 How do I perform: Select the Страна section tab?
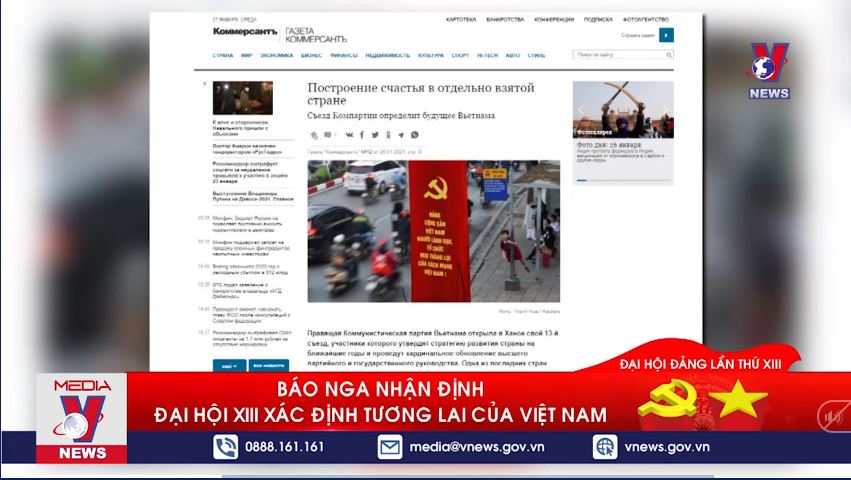(223, 55)
